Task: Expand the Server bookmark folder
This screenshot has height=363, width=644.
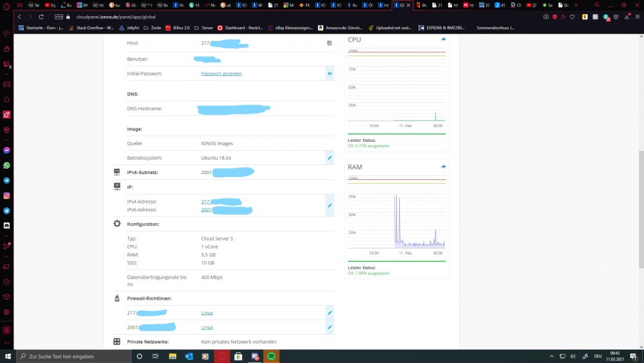Action: click(204, 28)
